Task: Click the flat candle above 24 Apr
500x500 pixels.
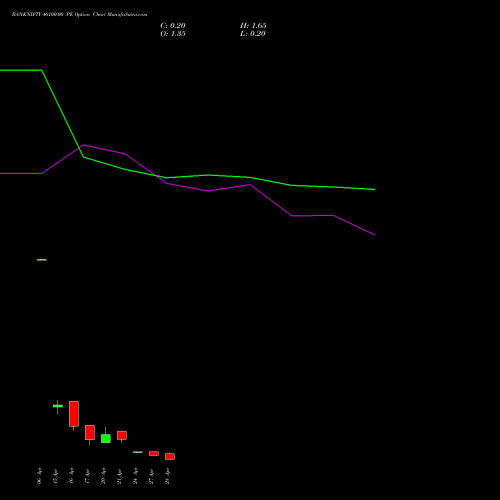Action: [138, 452]
